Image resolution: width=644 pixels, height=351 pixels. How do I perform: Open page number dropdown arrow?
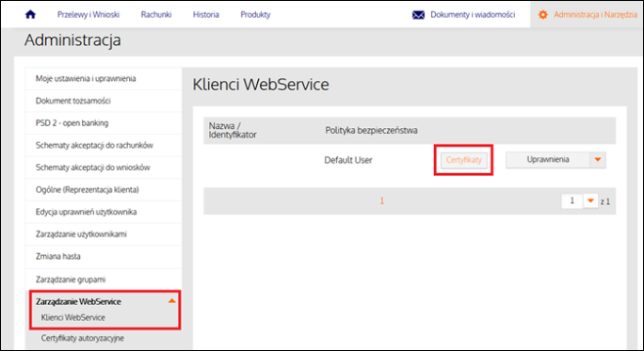click(x=590, y=200)
